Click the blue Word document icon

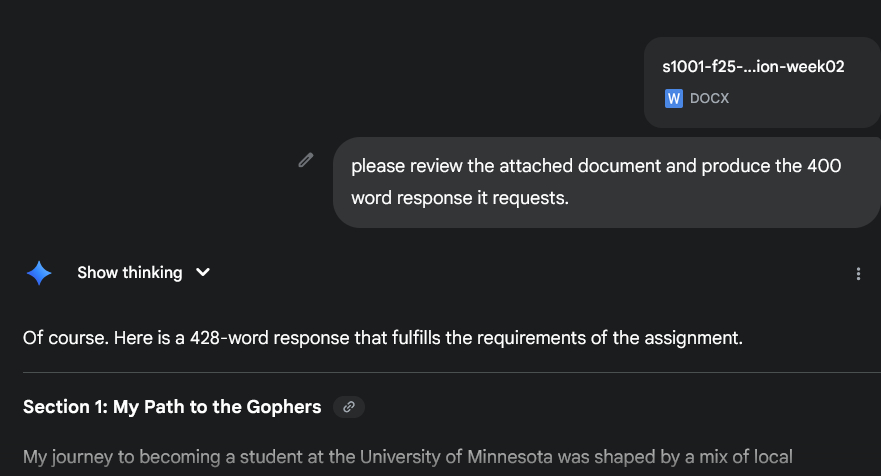[674, 98]
